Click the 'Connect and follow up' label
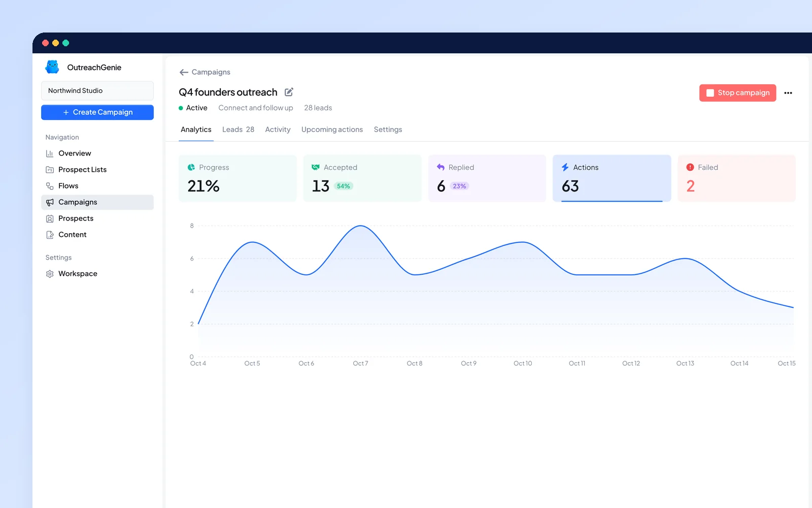The height and width of the screenshot is (508, 812). (x=255, y=108)
